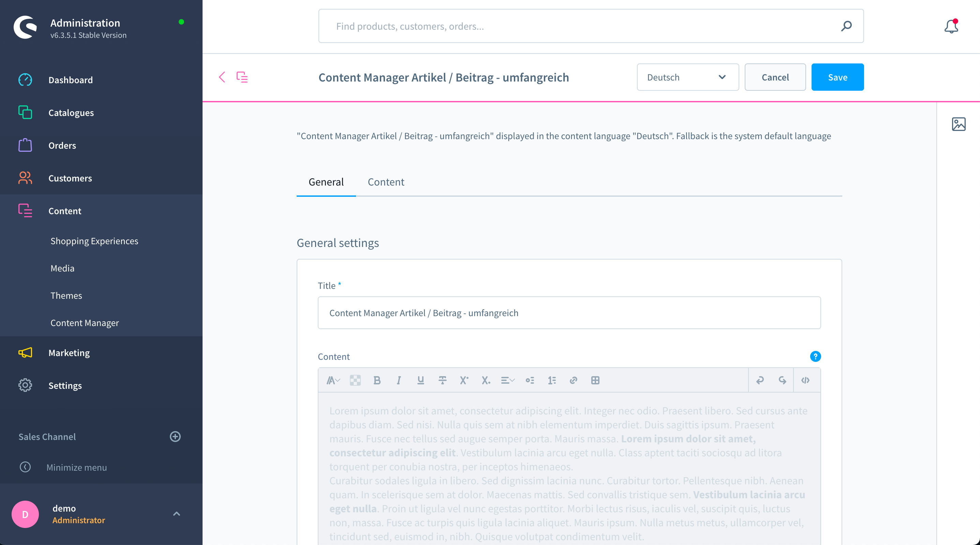Click the 'v6.3.5.1 Stable Version' text
980x545 pixels.
(88, 35)
